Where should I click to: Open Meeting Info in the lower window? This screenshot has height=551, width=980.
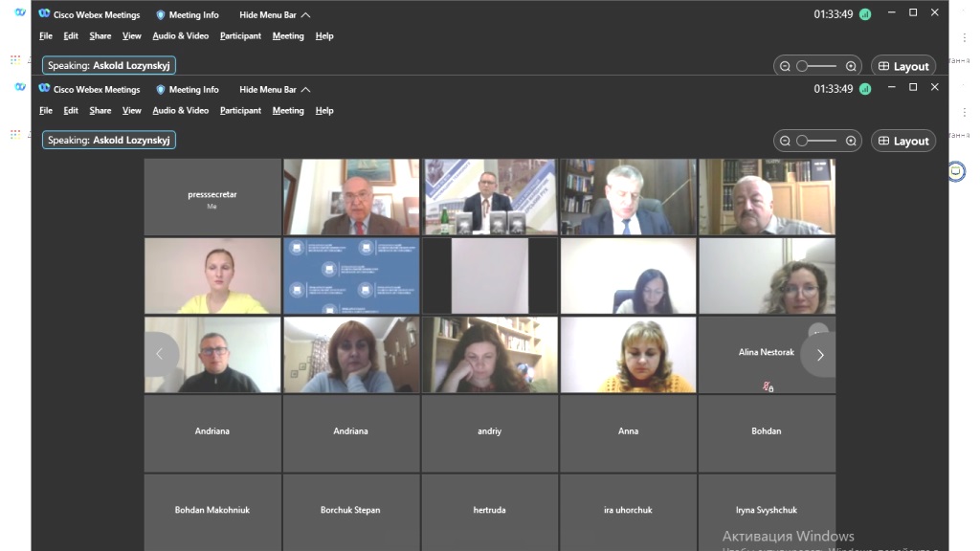pyautogui.click(x=187, y=90)
